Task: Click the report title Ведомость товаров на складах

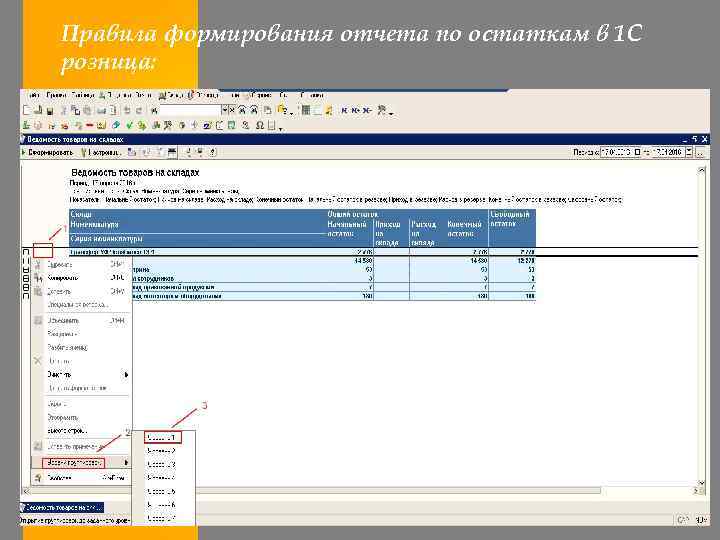Action: coord(135,173)
